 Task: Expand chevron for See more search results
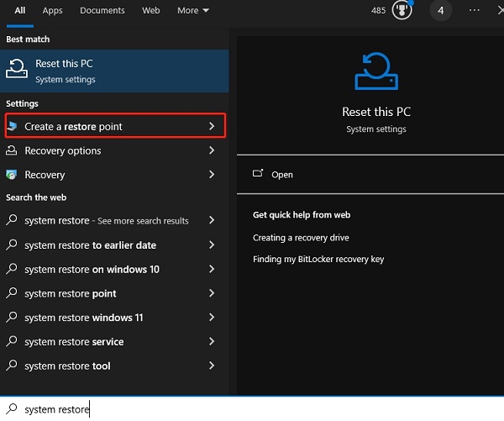(x=212, y=220)
